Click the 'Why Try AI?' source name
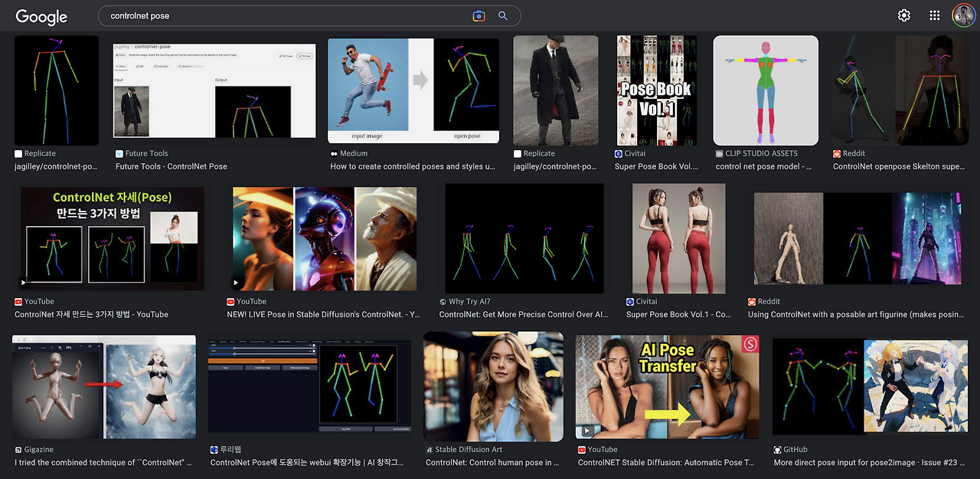Viewport: 980px width, 479px height. coord(470,302)
